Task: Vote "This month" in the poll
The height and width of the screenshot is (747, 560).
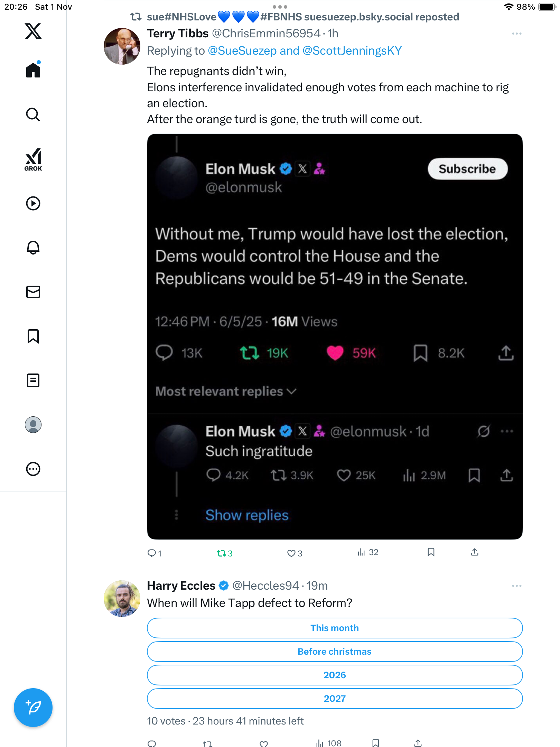Action: click(335, 628)
